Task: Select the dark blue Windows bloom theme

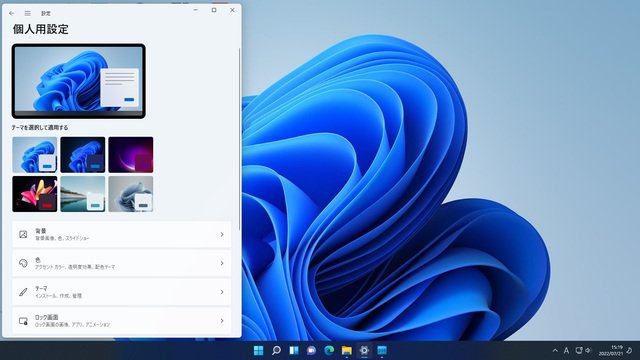Action: click(x=82, y=155)
